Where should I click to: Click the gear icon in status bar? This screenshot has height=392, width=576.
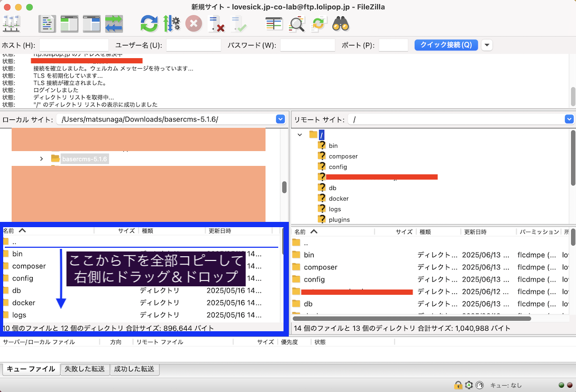click(x=469, y=385)
